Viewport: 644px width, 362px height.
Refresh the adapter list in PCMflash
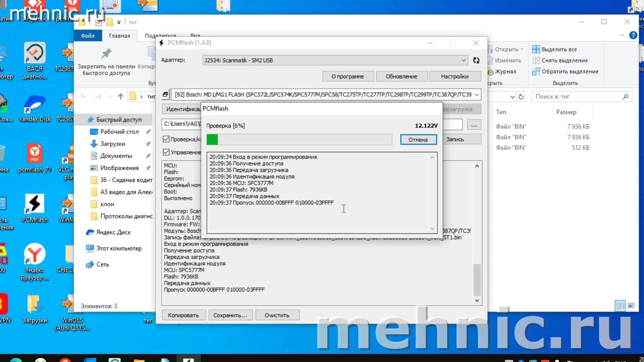pos(476,60)
